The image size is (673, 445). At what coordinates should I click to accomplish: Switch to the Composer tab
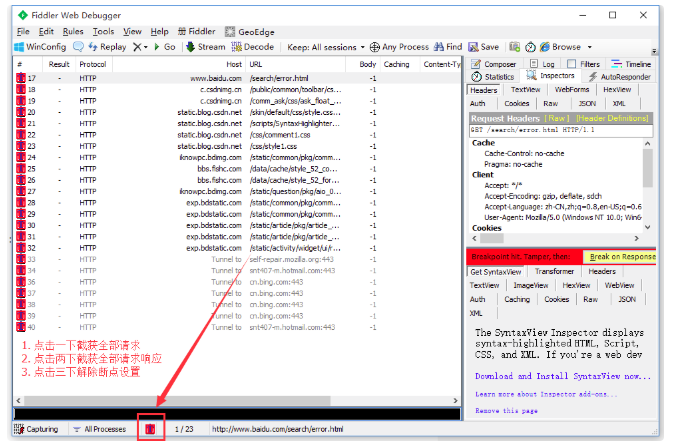494,64
